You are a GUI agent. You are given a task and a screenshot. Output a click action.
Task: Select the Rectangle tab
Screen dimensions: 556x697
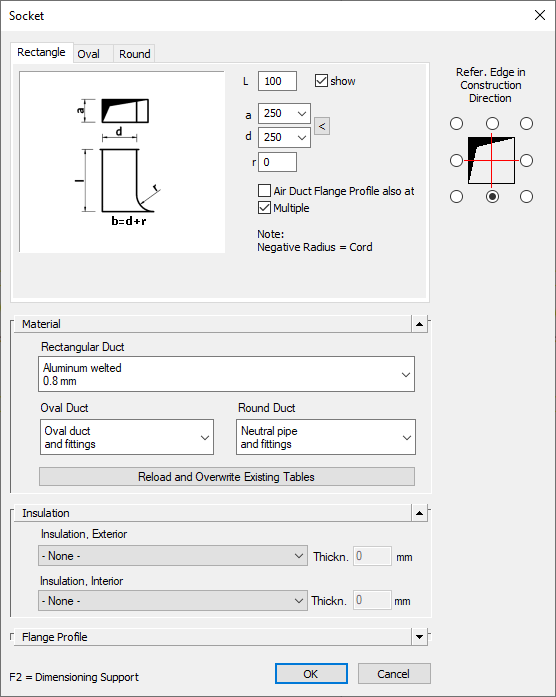pyautogui.click(x=41, y=52)
